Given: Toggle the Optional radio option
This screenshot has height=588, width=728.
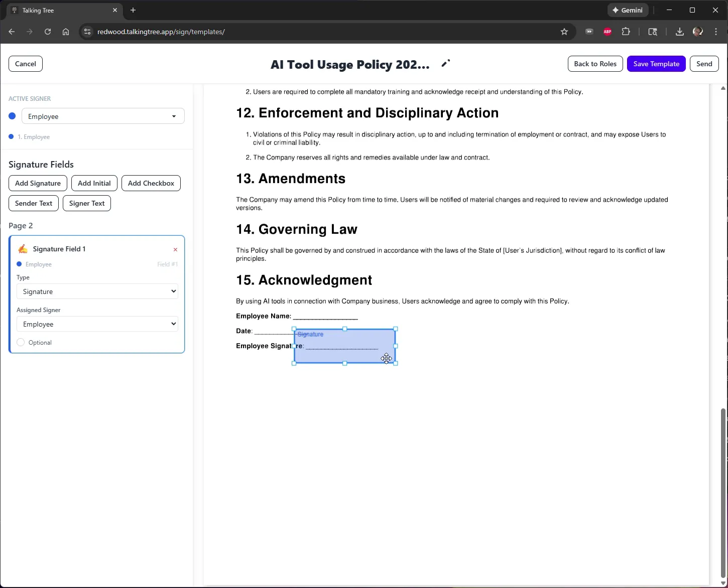Looking at the screenshot, I should (21, 342).
